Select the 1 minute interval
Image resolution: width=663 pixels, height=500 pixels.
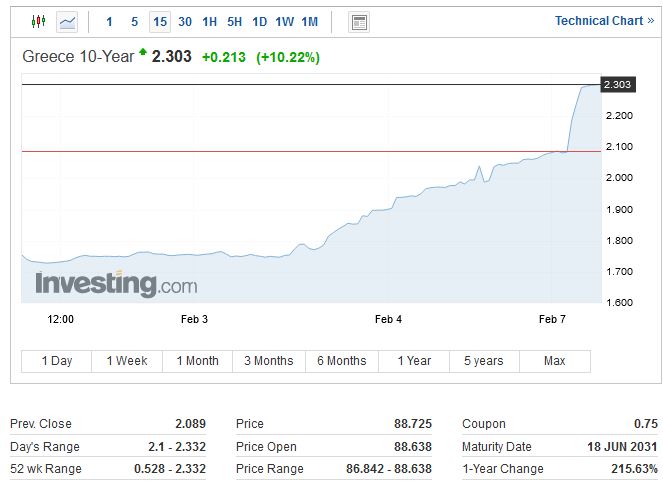tap(109, 22)
